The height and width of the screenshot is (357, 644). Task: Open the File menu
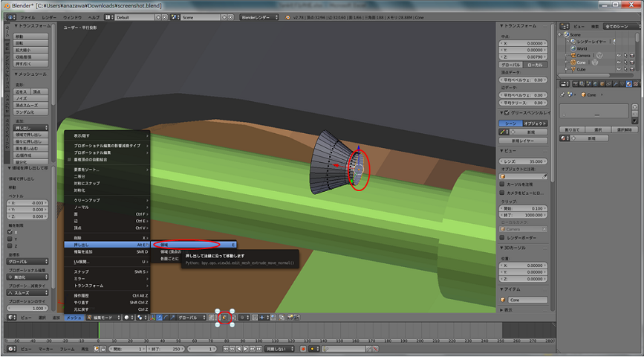coord(26,16)
